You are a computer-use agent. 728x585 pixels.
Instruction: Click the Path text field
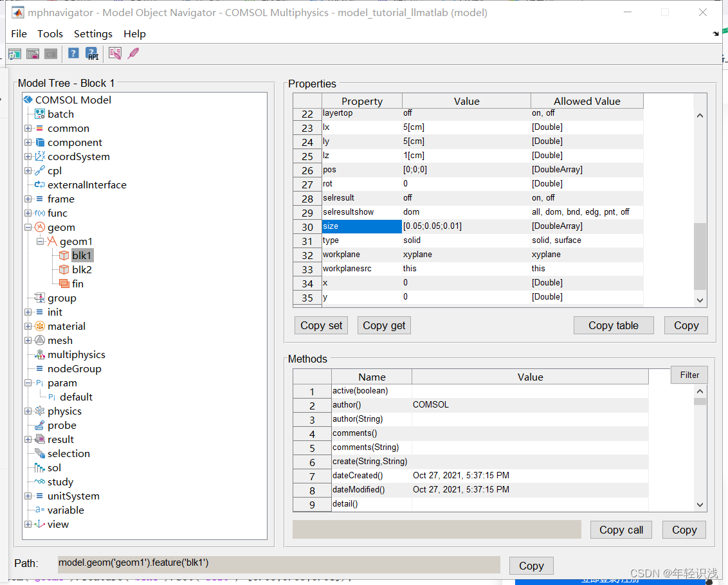[279, 564]
